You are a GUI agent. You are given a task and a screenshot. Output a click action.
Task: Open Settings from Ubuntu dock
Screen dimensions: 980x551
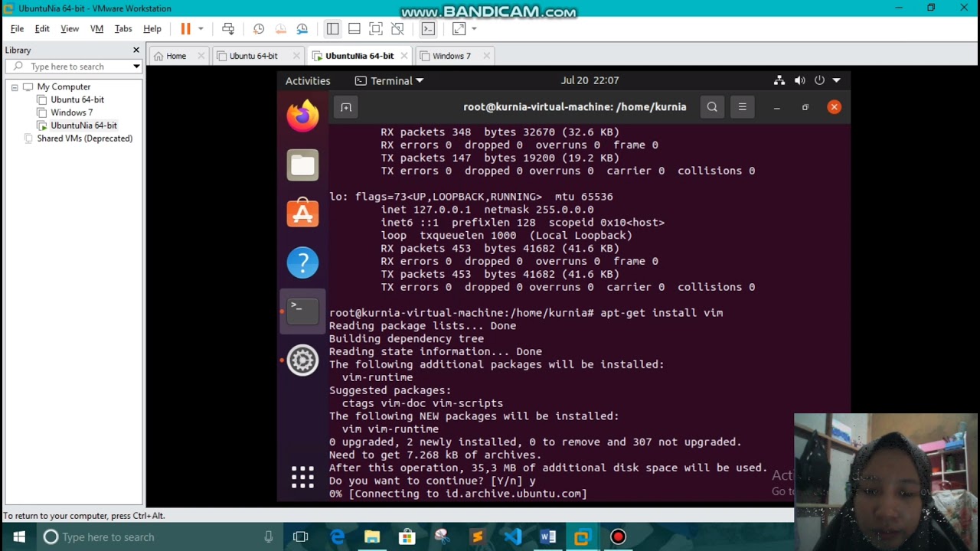click(302, 360)
